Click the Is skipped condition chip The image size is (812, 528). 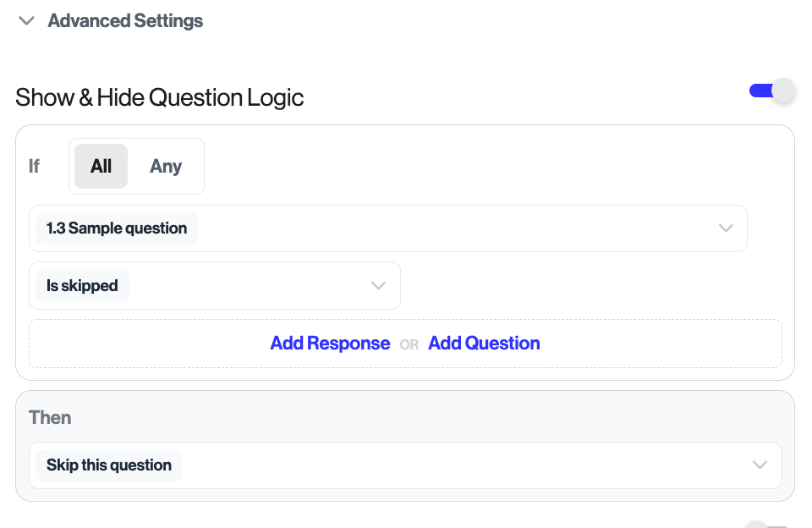(x=82, y=286)
